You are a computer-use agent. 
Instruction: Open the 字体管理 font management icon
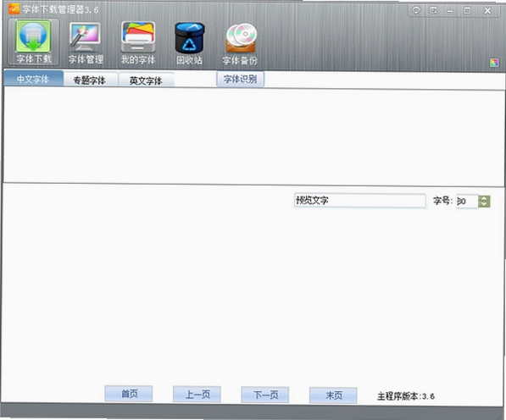click(86, 43)
